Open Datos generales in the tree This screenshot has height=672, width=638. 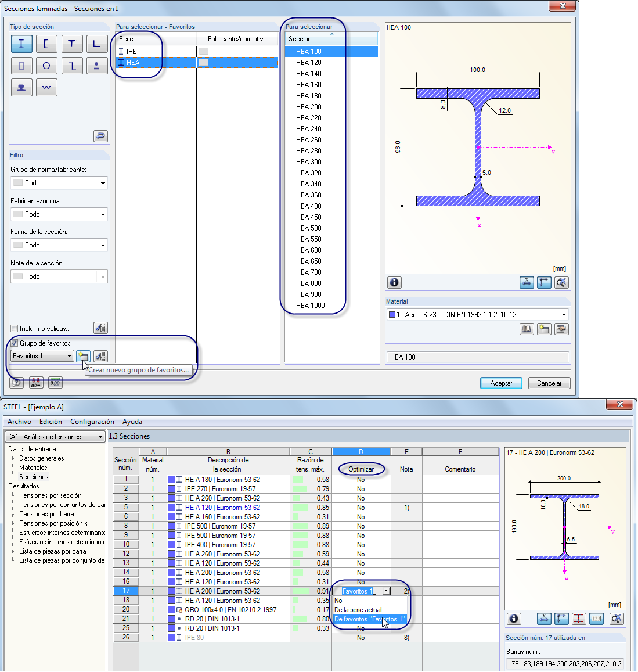coord(42,458)
